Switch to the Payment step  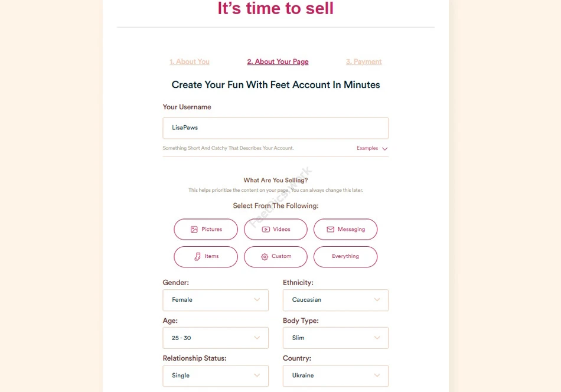[x=364, y=62]
